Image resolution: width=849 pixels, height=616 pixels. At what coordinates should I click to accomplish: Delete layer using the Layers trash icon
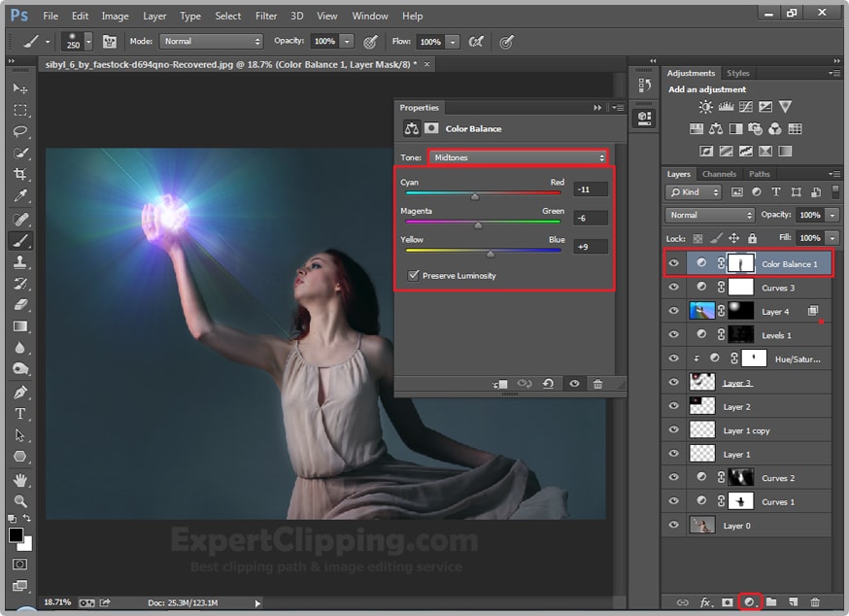coord(815,602)
